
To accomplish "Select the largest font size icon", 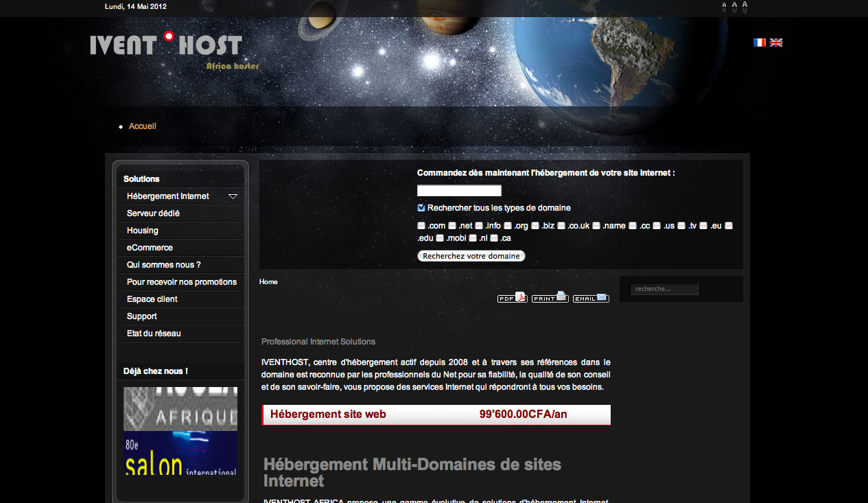I will tap(744, 7).
